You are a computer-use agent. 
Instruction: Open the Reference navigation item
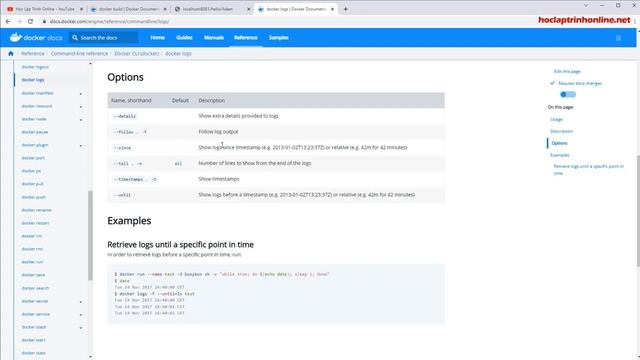coord(246,38)
